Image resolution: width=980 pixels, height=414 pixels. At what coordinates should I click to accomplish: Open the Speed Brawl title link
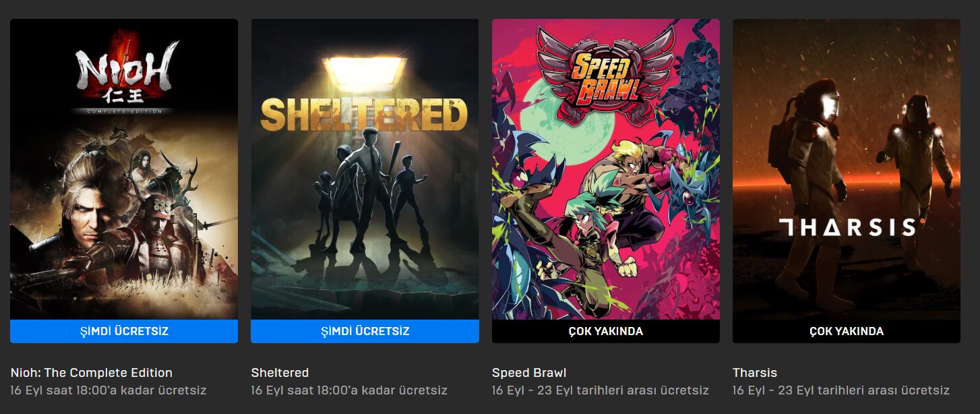(529, 373)
